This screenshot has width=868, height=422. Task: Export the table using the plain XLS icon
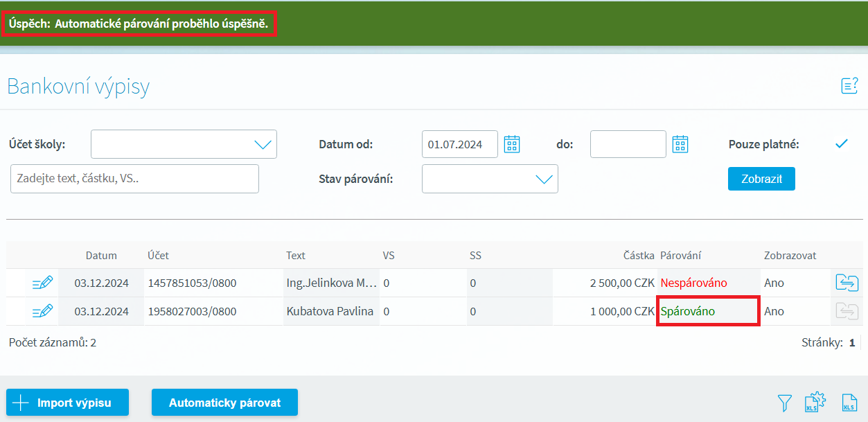coord(849,403)
